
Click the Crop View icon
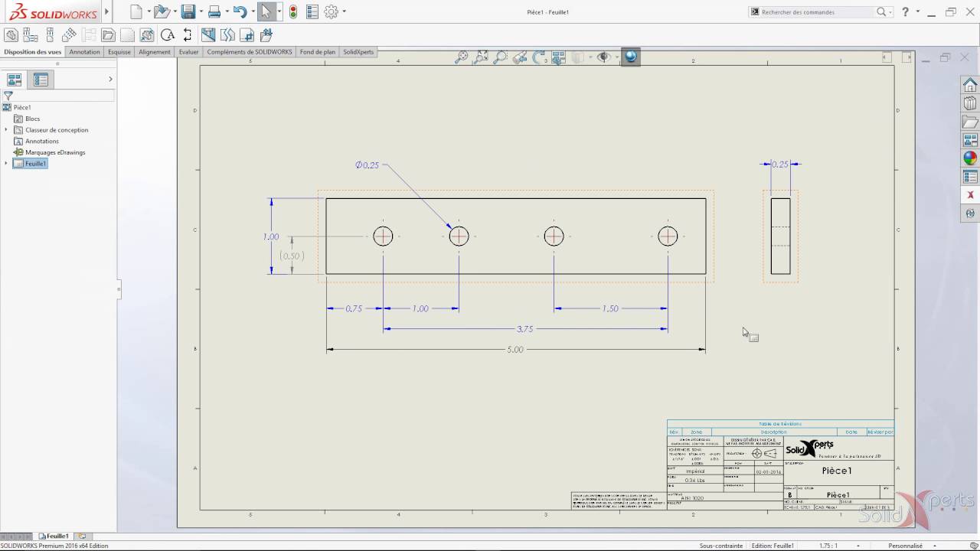point(247,35)
